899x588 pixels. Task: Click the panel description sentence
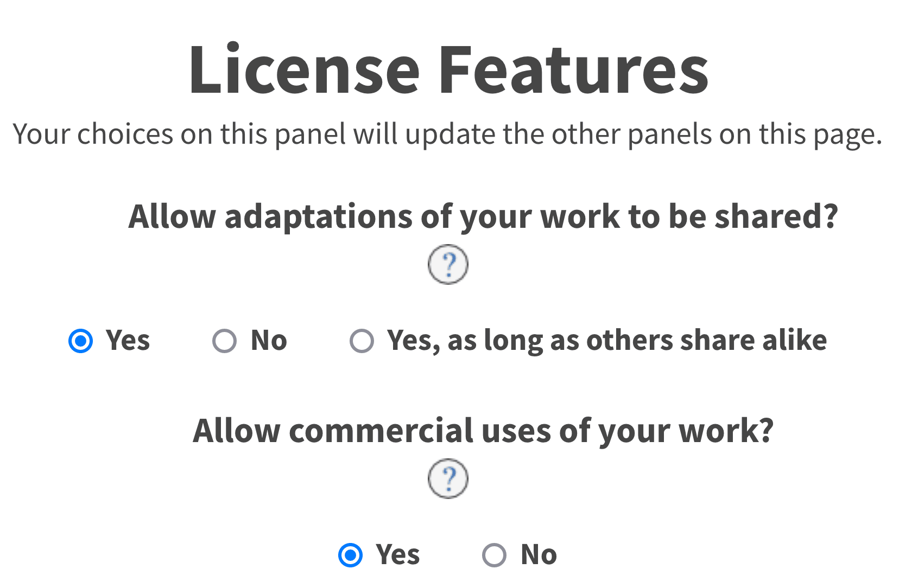449,135
